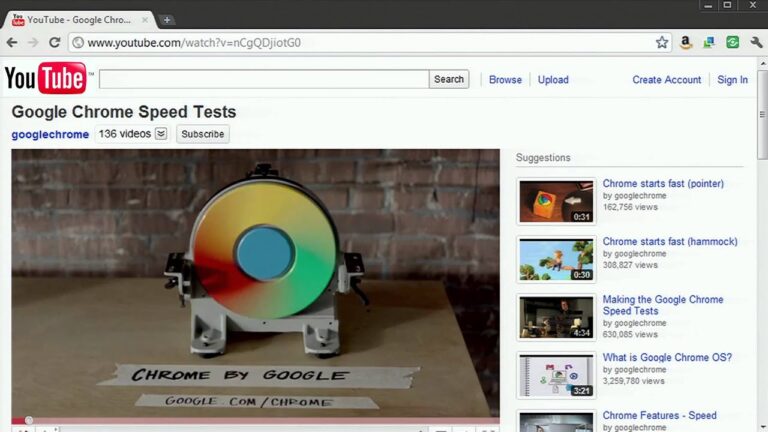Click the browser forward arrow
This screenshot has height=432, width=768.
(33, 43)
